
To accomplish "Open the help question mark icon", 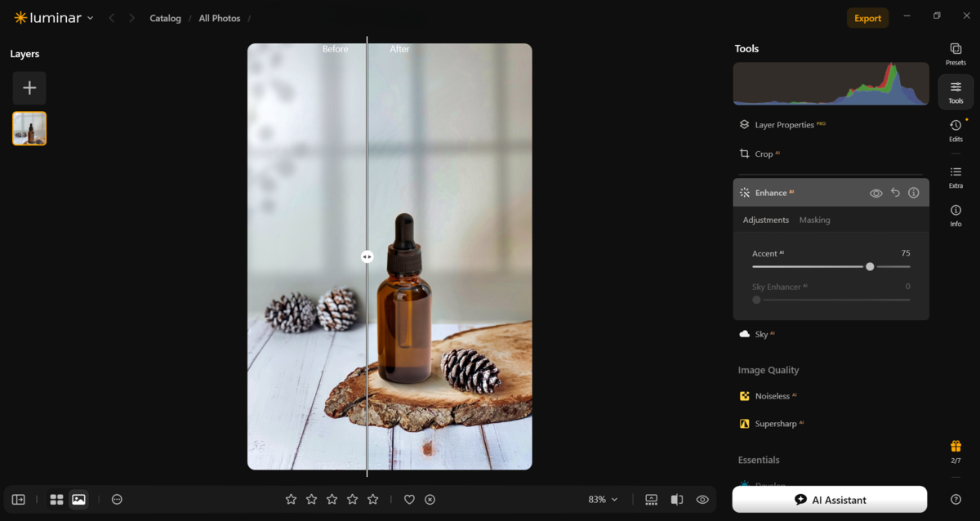I will tap(955, 499).
